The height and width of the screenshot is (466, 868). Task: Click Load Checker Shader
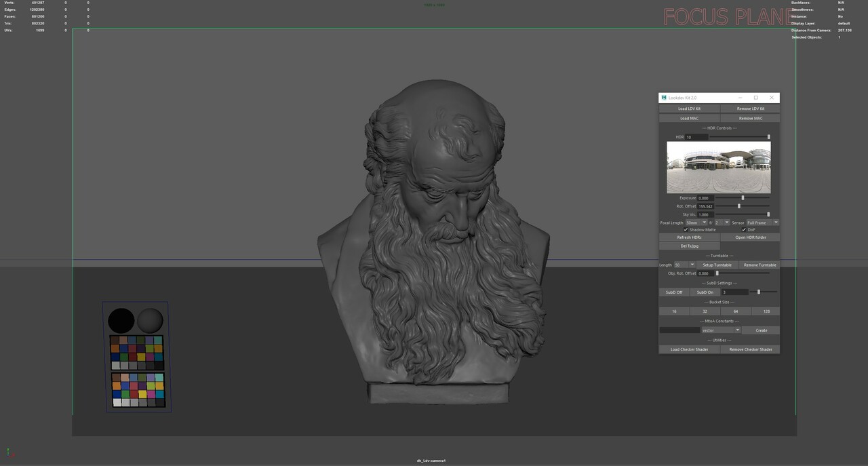tap(689, 349)
